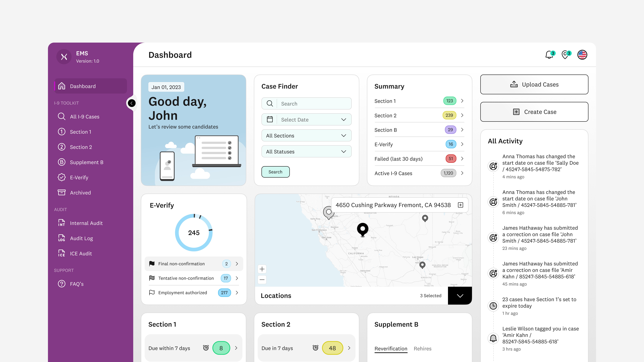
Task: Open E-Verify in the sidebar
Action: pos(79,177)
